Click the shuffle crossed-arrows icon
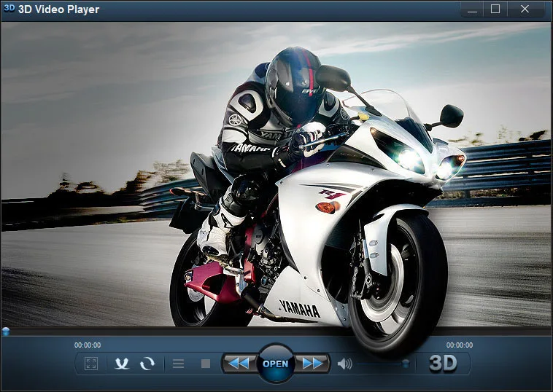 pos(122,364)
